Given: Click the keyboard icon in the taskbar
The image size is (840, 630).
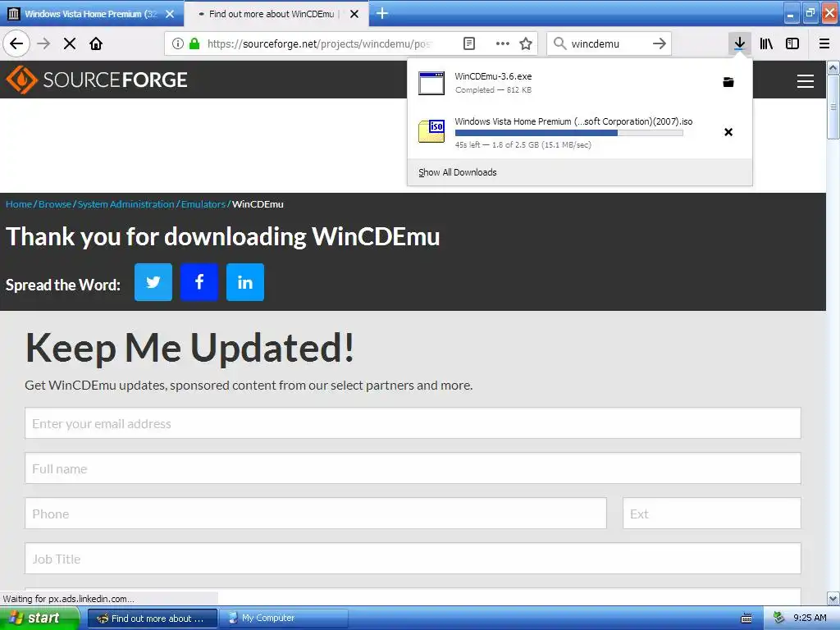Looking at the screenshot, I should pos(746,619).
